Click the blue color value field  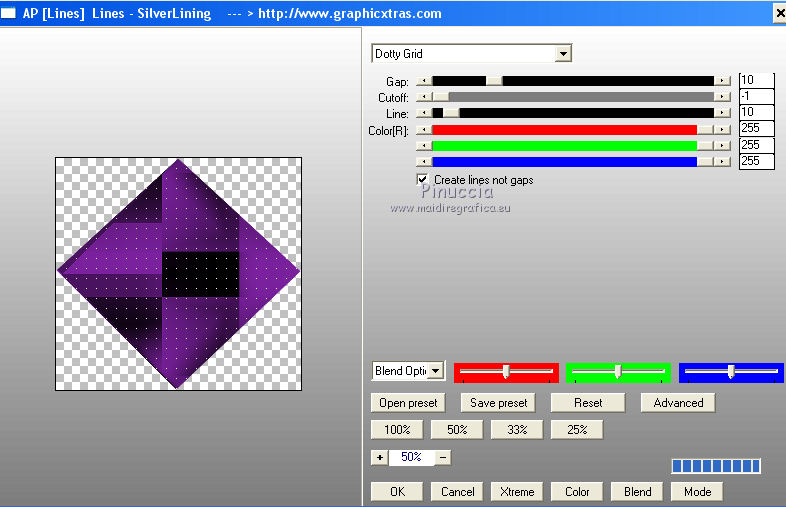pos(756,161)
